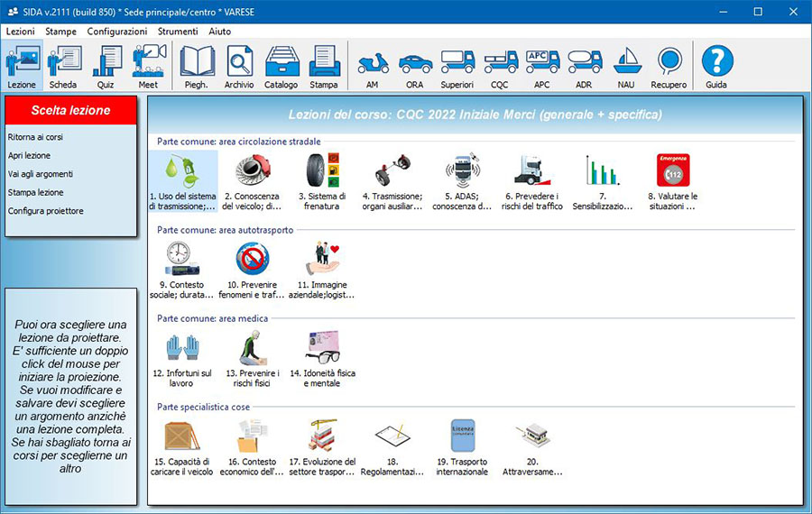Viewport: 812px width, 514px height.
Task: Select the NAU sailboat icon
Action: 627,67
